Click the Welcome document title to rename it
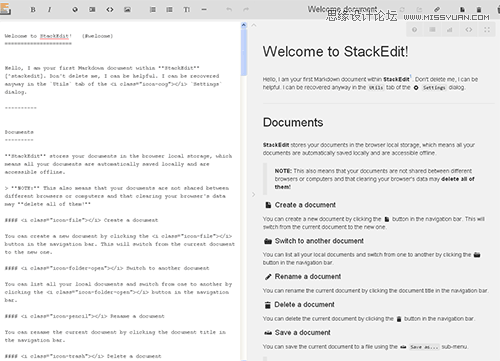This screenshot has width=500, height=361. click(342, 9)
